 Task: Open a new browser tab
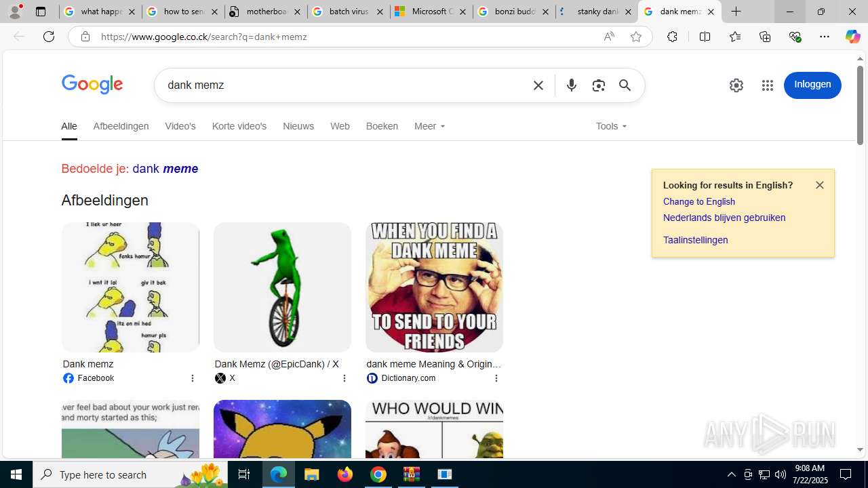click(x=736, y=12)
